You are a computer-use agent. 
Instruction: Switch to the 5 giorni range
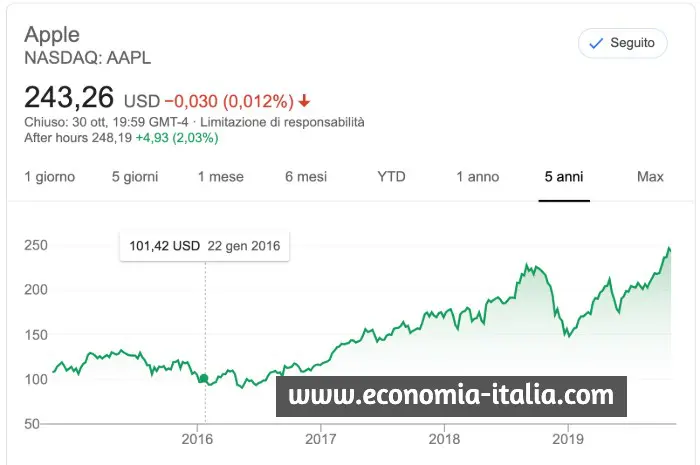tap(135, 177)
